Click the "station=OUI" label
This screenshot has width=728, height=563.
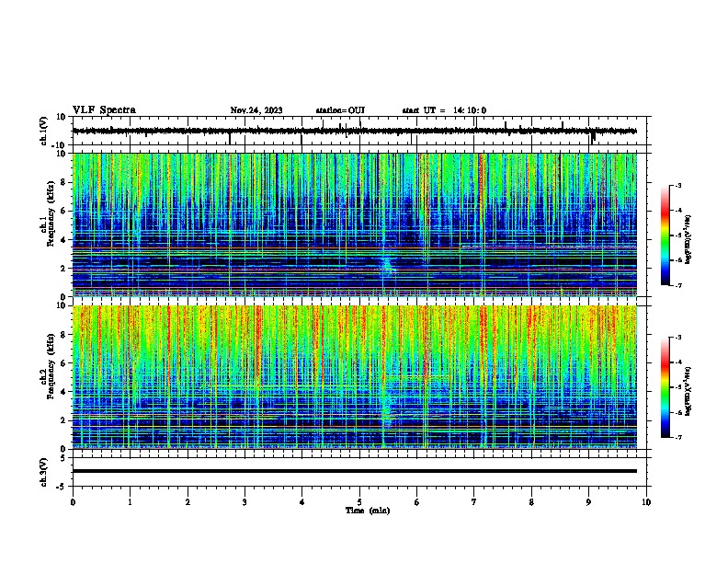(x=340, y=110)
